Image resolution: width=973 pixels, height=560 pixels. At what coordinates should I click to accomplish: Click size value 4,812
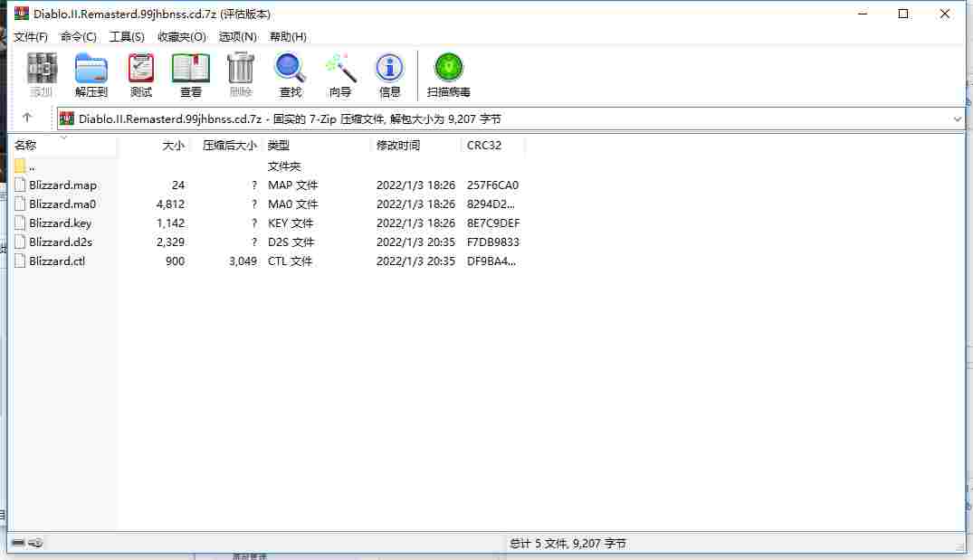171,204
